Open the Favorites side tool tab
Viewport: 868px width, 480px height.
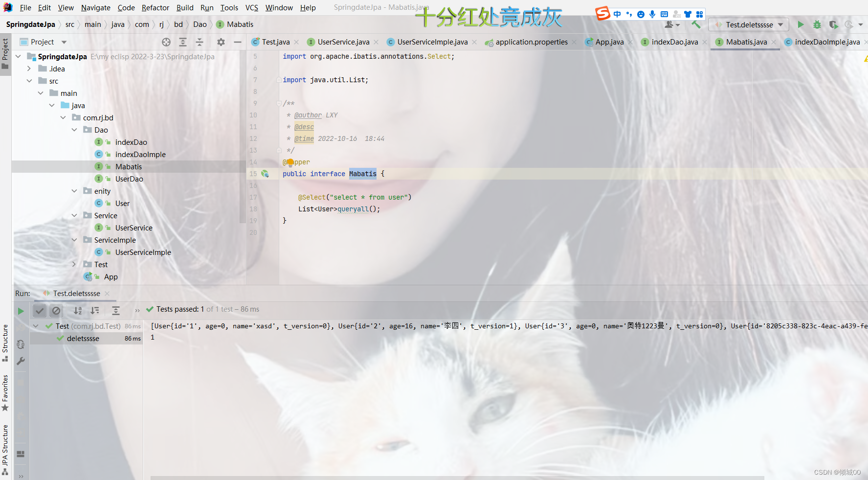[5, 392]
